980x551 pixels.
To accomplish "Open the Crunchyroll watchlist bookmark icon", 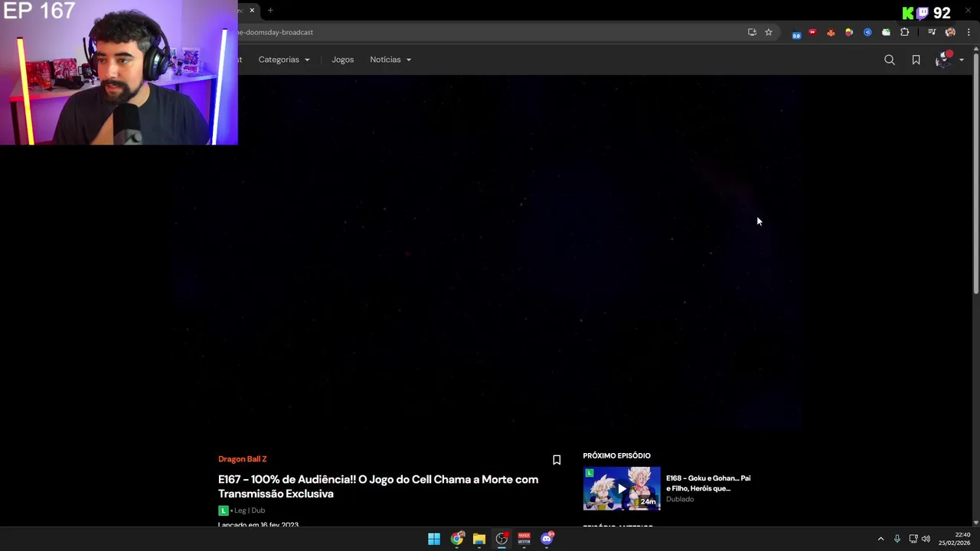I will point(916,60).
